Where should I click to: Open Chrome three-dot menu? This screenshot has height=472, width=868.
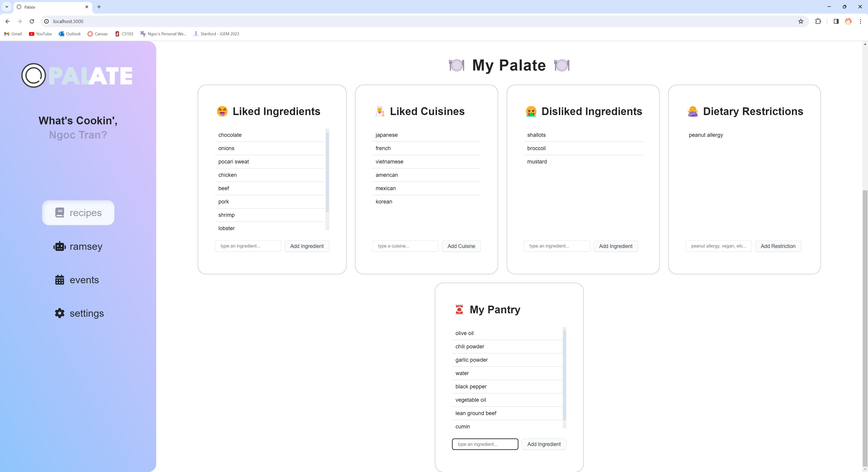(860, 21)
